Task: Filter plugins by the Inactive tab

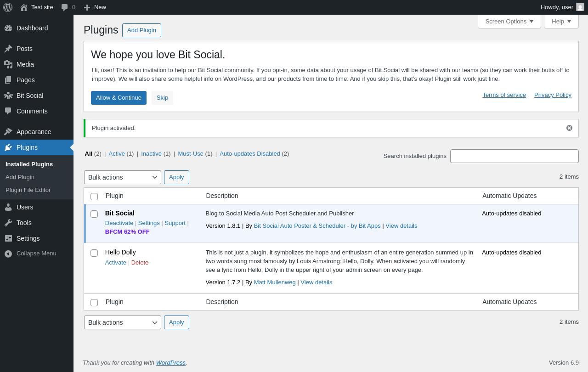Action: (x=151, y=154)
